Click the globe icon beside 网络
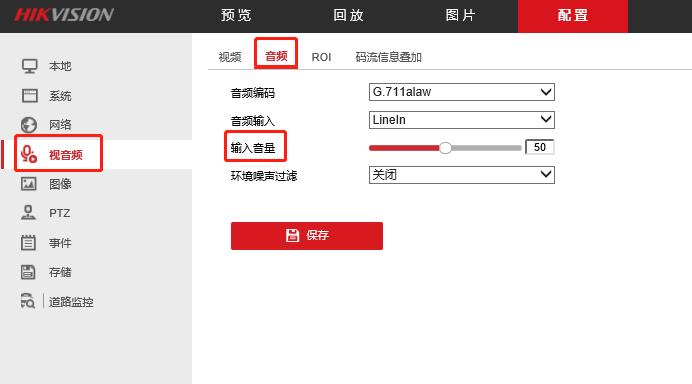Image resolution: width=692 pixels, height=384 pixels. (29, 125)
